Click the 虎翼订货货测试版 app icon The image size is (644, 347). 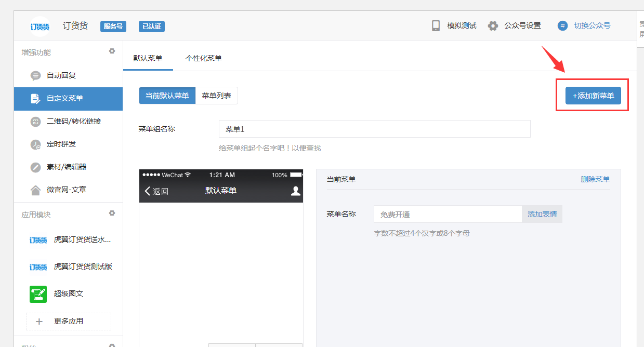coord(39,267)
